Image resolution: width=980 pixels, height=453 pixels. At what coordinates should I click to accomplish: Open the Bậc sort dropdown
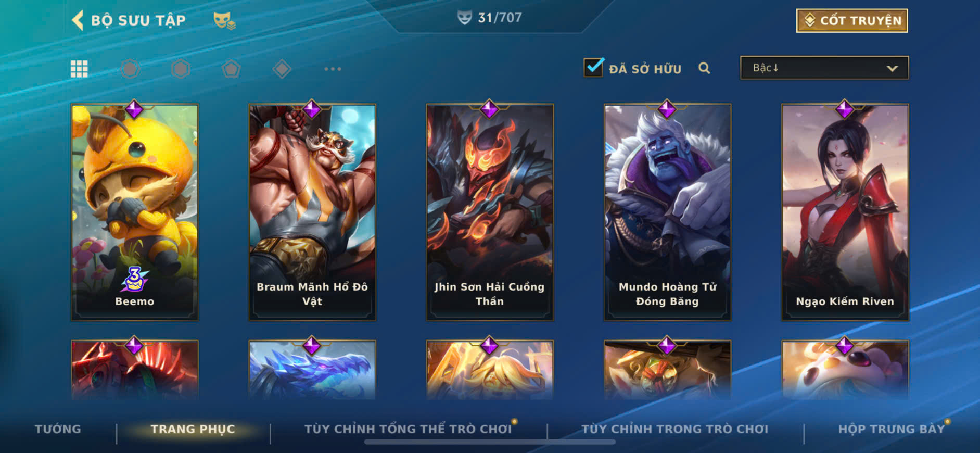coord(824,68)
